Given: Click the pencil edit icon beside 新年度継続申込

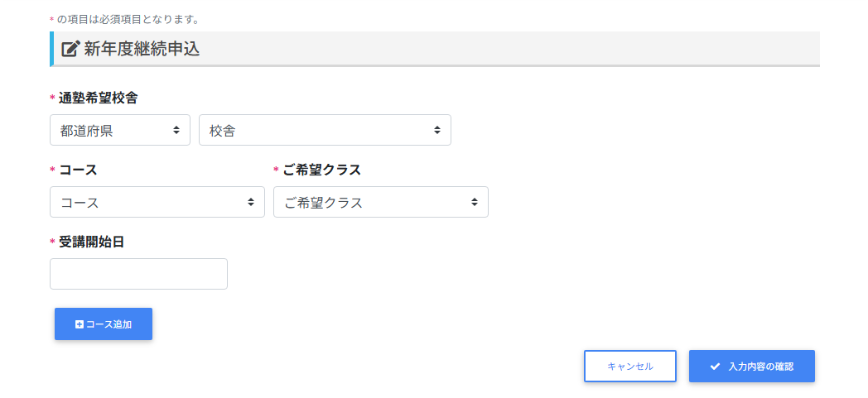Looking at the screenshot, I should (71, 49).
